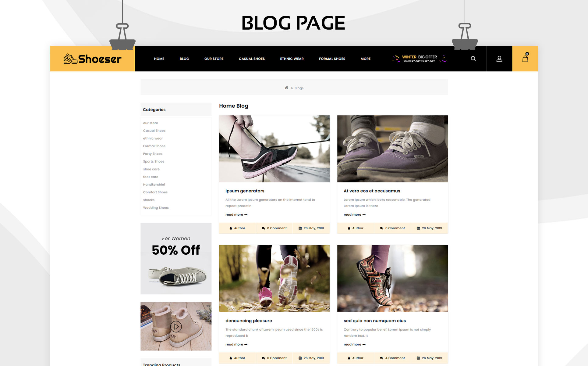
Task: Play the video on boots thumbnail
Action: pos(176,326)
